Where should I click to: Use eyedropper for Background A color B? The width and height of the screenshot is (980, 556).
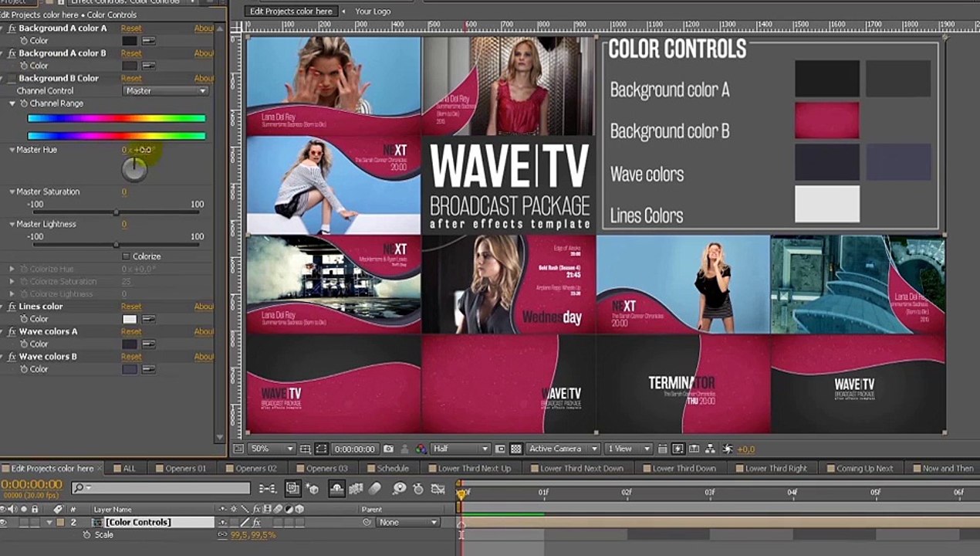(148, 66)
